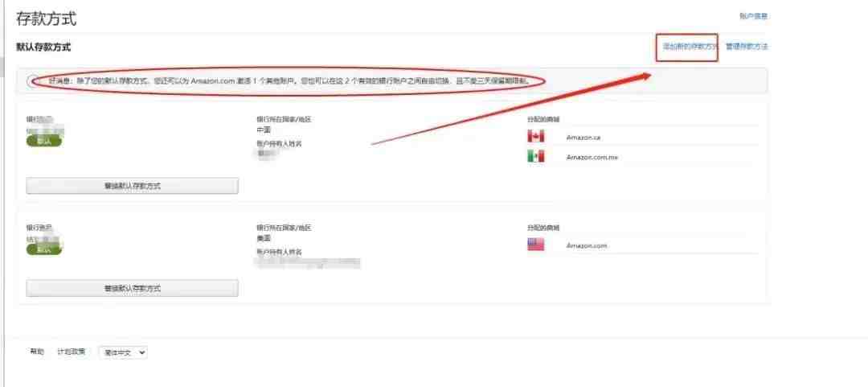This screenshot has width=868, height=387.
Task: Open the 计划政策 footer link
Action: pos(72,352)
